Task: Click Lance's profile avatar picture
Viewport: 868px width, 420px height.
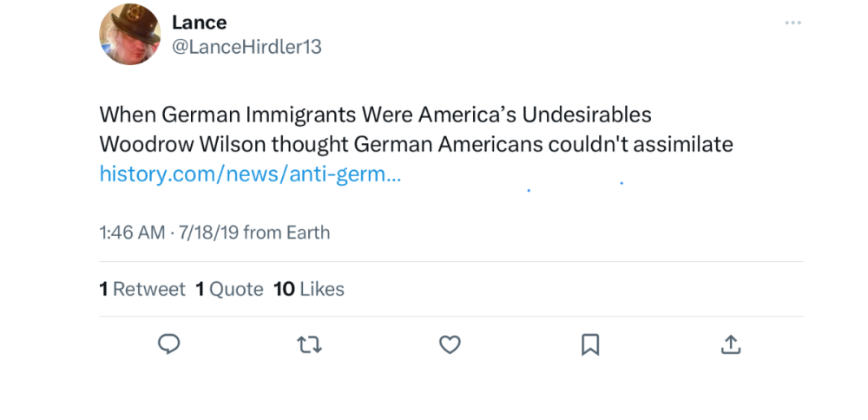Action: pos(130,35)
